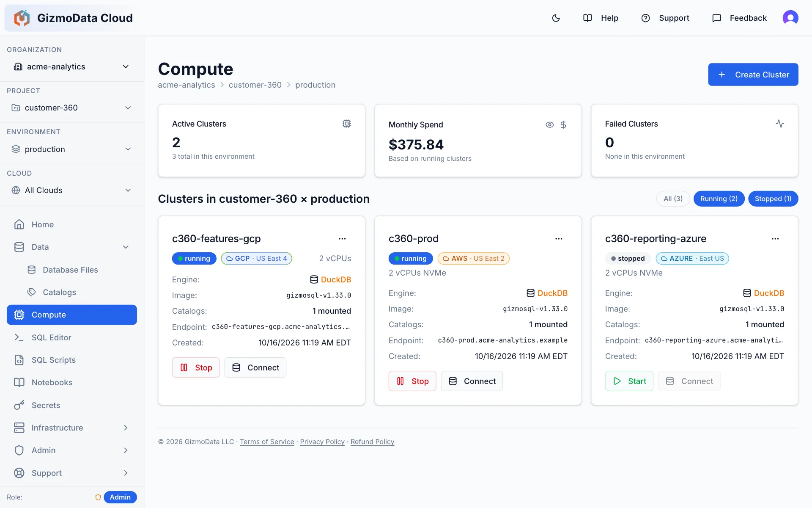Screen dimensions: 812x508
Task: Open the organization dropdown acme-analytics
Action: [x=71, y=66]
